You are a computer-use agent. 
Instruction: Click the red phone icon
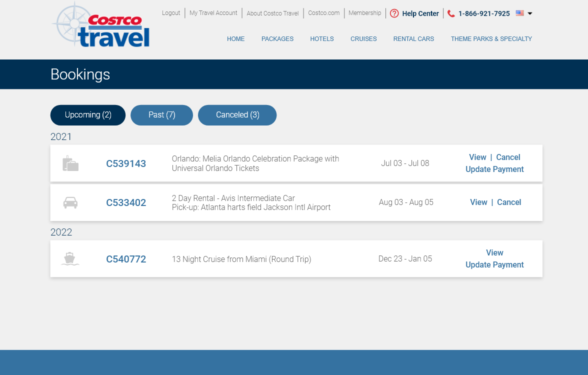[451, 13]
